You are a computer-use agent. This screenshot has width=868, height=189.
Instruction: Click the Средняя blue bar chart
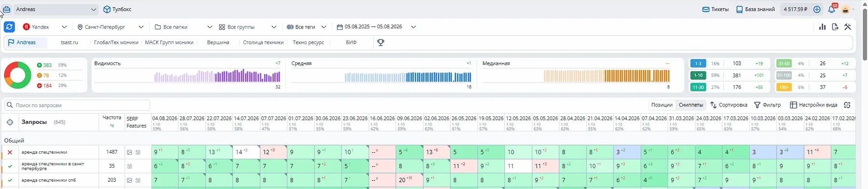(408, 77)
